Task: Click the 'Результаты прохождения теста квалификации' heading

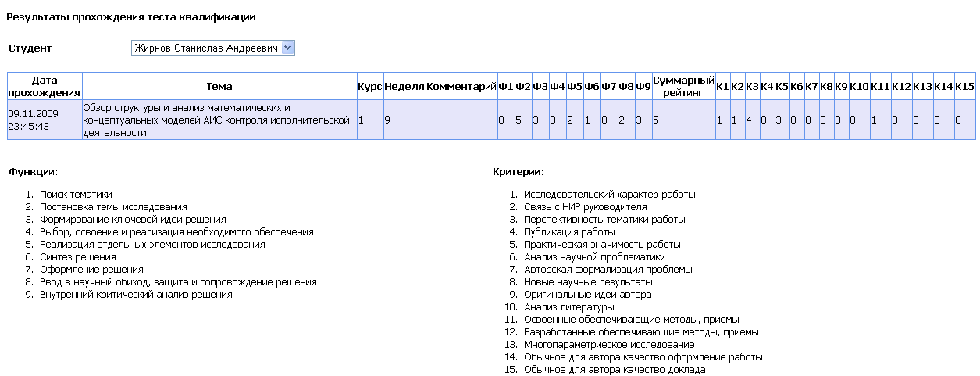Action: coord(130,16)
